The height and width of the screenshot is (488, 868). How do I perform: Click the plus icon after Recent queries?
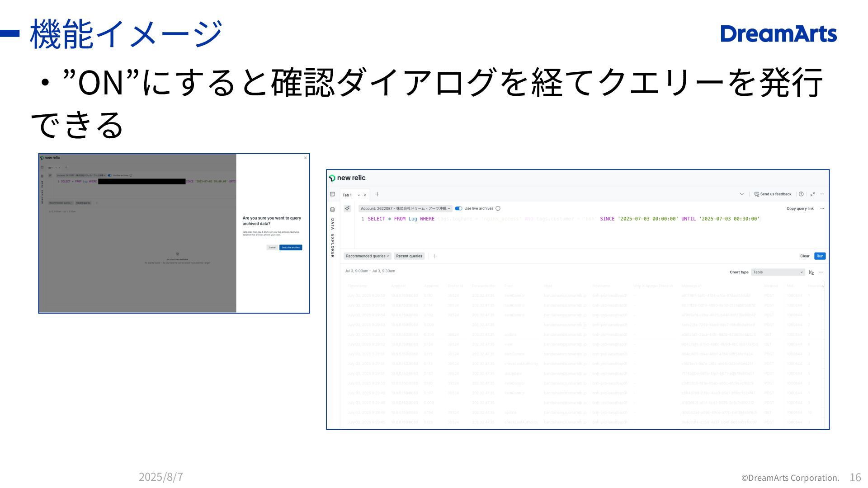point(434,256)
